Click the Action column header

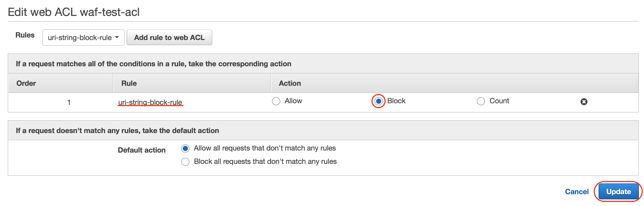[290, 83]
